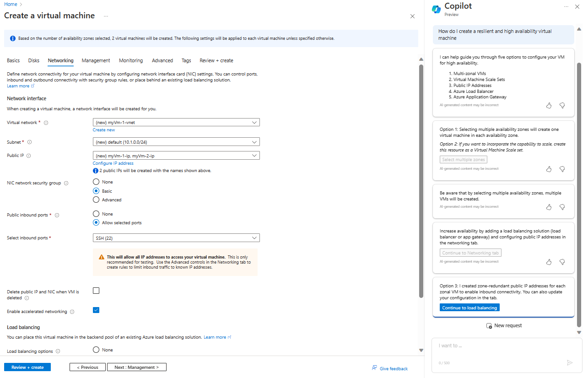Switch to the Management tab
Viewport: 588px width, 378px height.
[96, 60]
